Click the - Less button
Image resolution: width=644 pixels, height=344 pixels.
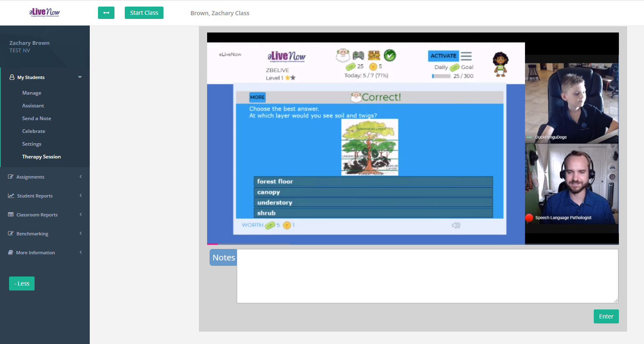pyautogui.click(x=22, y=284)
